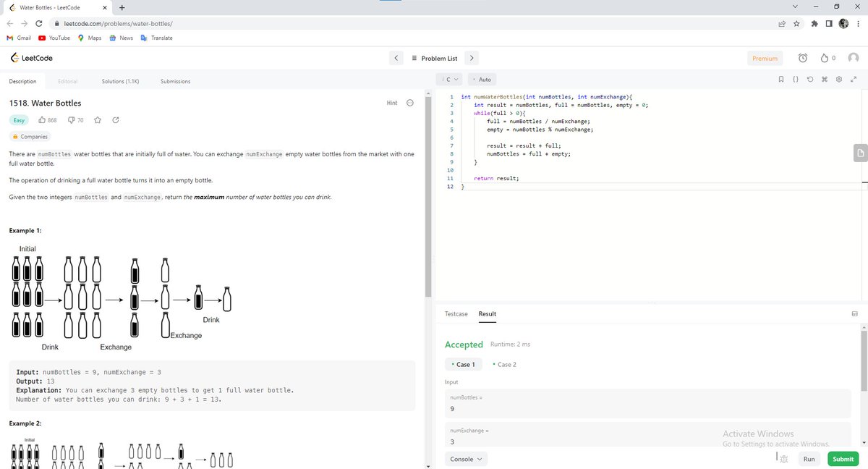Toggle fullscreen editor icon
The image size is (868, 469).
[854, 79]
